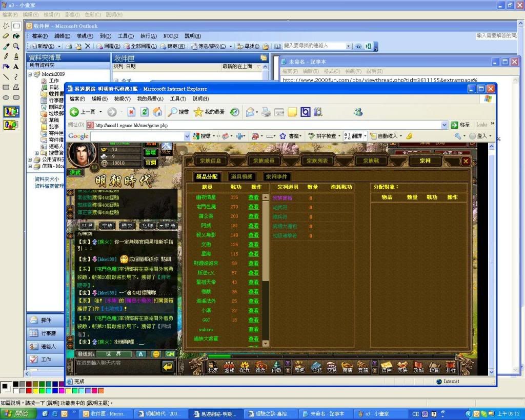
Task: Collapse the Morris2009 folder tree node
Action: pyautogui.click(x=30, y=74)
